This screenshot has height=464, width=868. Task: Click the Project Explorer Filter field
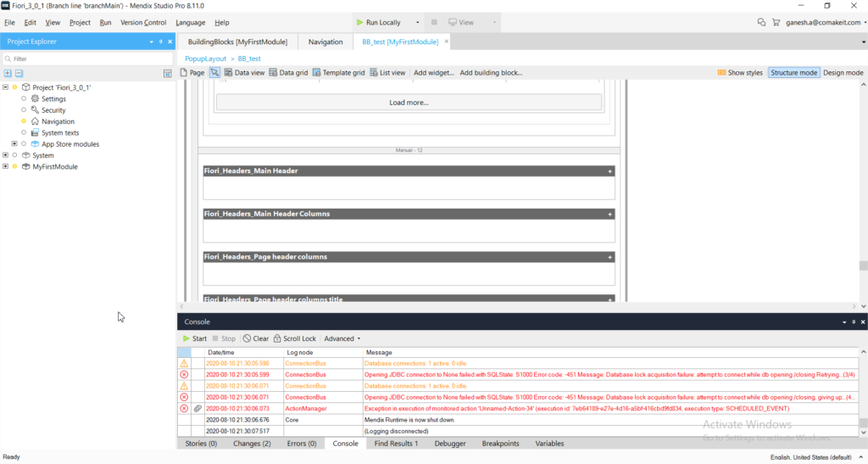coord(87,59)
